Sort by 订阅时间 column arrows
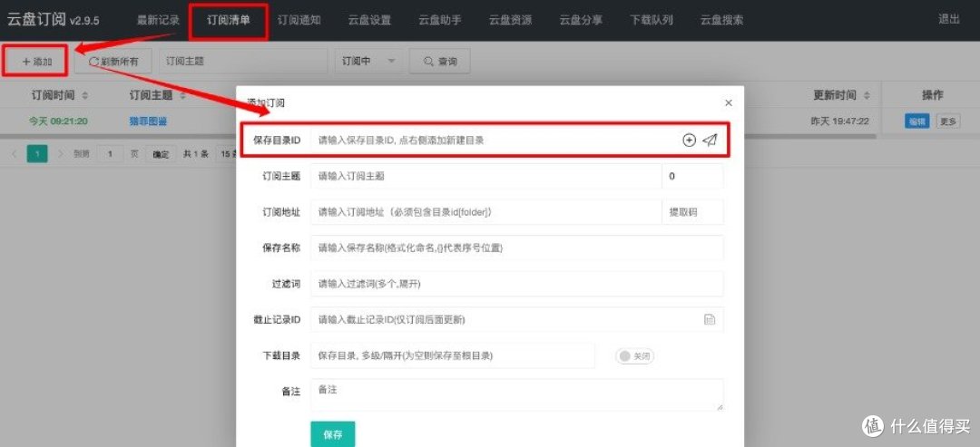980x447 pixels. click(x=85, y=95)
